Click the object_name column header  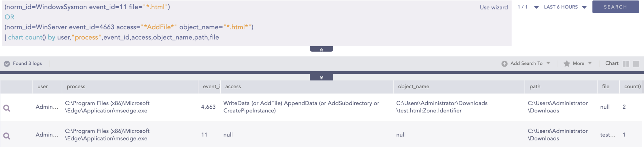(414, 86)
